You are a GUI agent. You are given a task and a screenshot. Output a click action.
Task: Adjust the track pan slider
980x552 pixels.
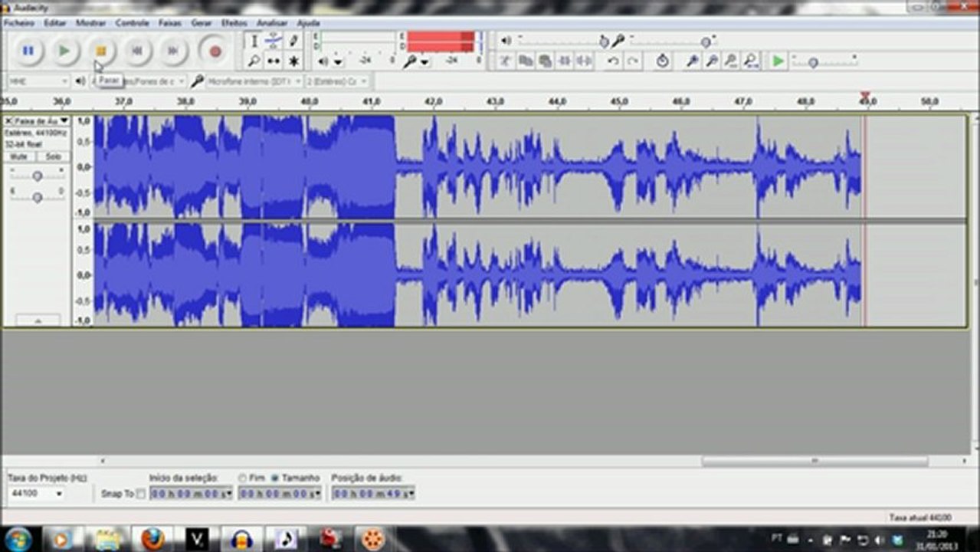pos(37,197)
